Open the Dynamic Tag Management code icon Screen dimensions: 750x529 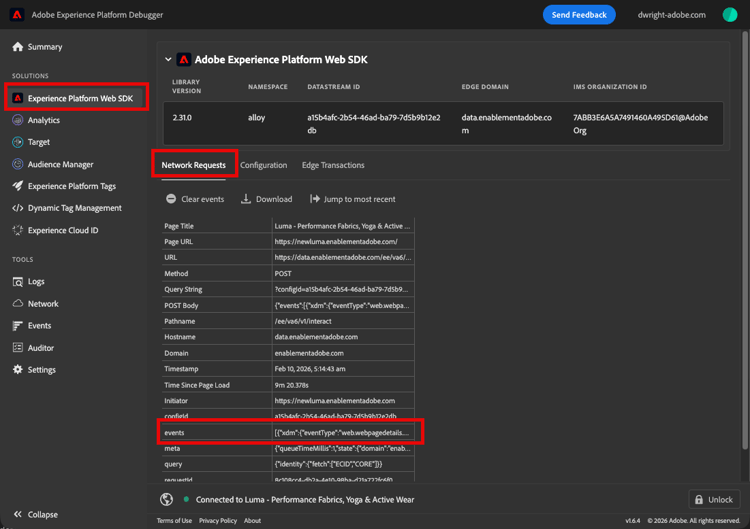point(18,208)
